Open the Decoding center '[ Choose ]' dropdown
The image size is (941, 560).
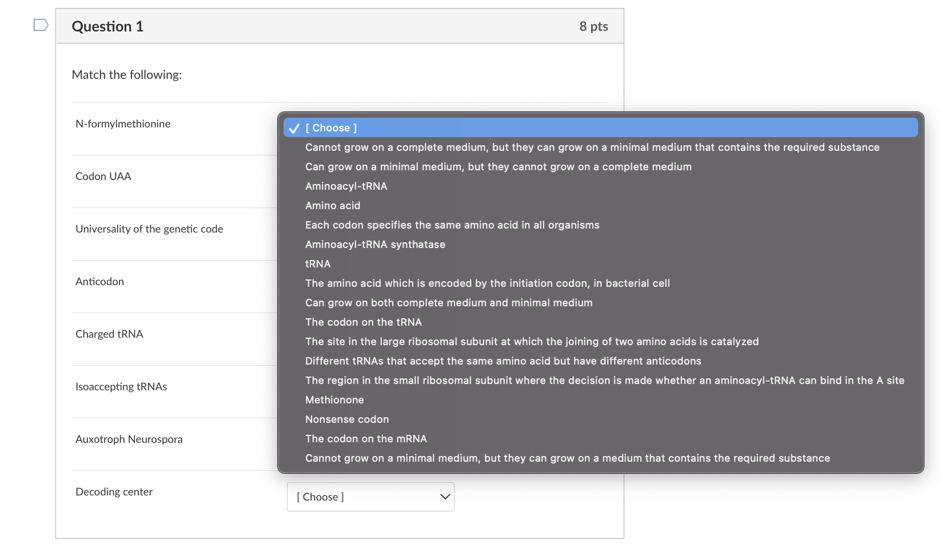(370, 497)
